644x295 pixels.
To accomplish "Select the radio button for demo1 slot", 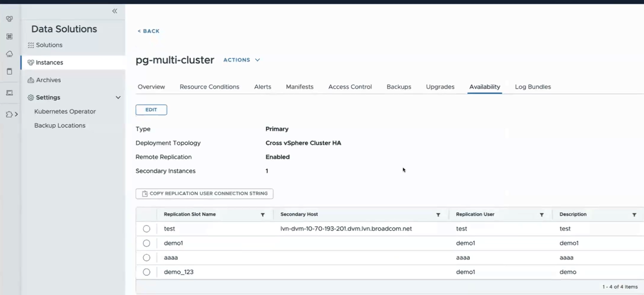I will (x=147, y=243).
